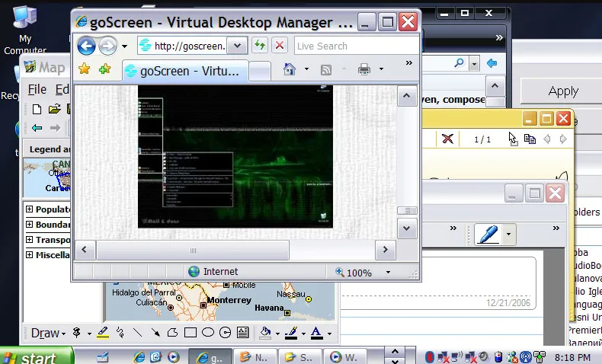Select the rectangle drawing tool
The height and width of the screenshot is (364, 602).
191,333
